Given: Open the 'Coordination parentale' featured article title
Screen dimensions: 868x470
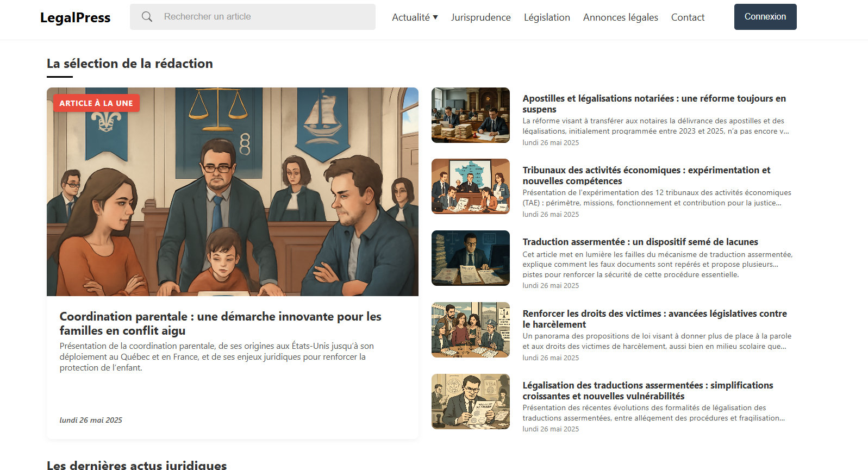Looking at the screenshot, I should coord(221,323).
